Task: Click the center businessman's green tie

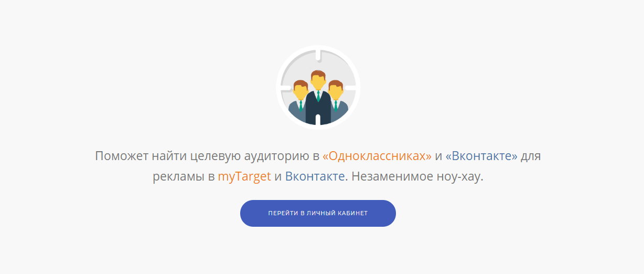Action: point(318,96)
